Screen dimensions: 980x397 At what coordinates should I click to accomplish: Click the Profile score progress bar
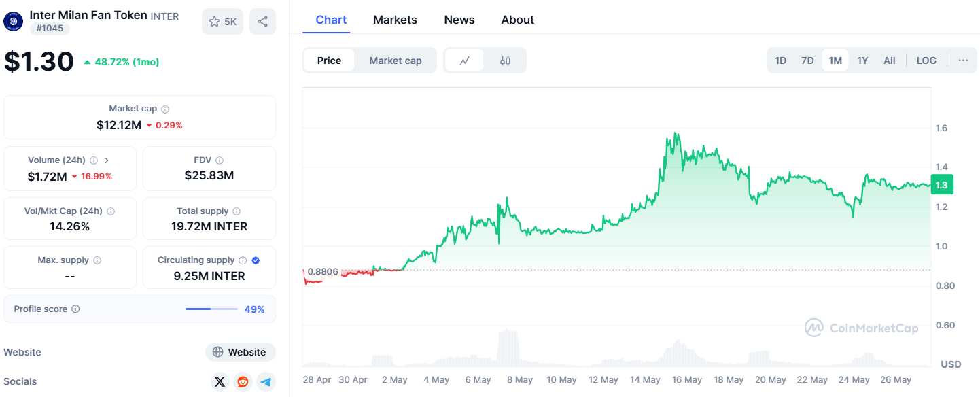point(211,309)
